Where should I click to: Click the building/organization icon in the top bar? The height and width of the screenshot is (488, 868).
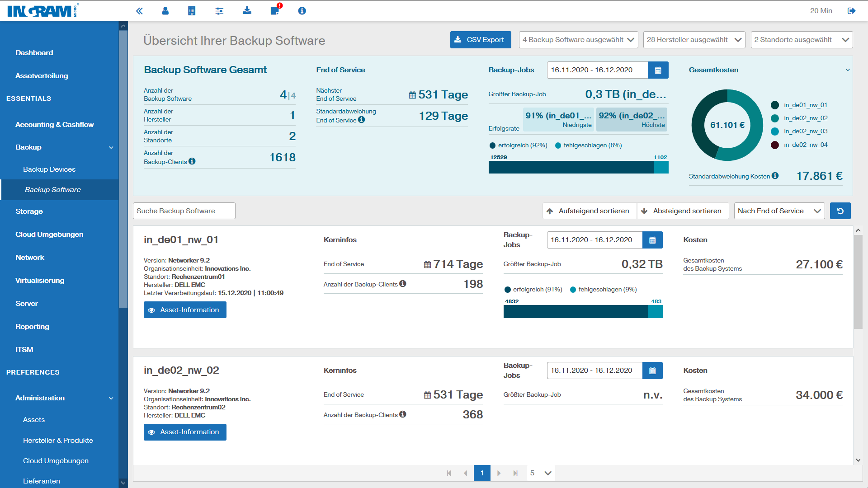pos(192,11)
